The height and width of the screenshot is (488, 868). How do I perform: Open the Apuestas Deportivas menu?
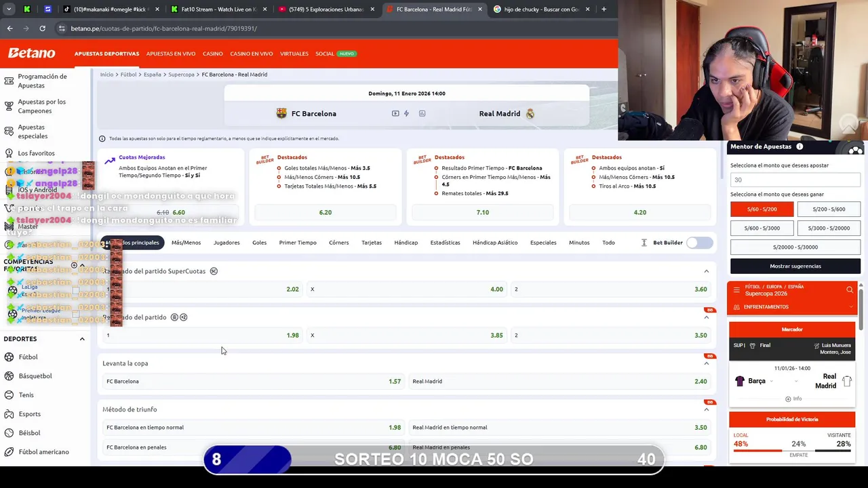tap(106, 54)
